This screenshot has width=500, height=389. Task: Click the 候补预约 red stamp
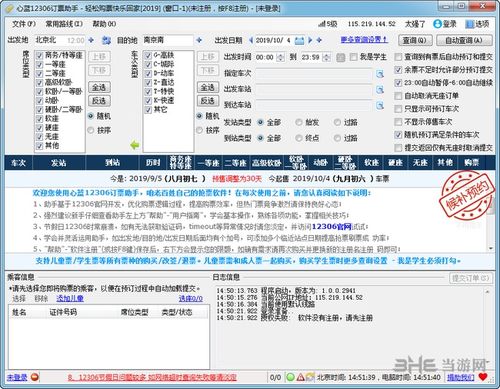pos(466,195)
